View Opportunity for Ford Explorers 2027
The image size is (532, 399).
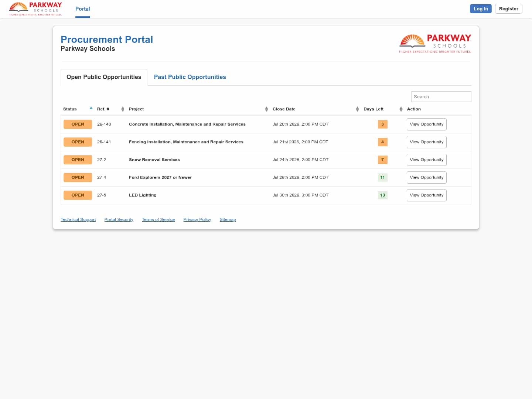(x=426, y=177)
